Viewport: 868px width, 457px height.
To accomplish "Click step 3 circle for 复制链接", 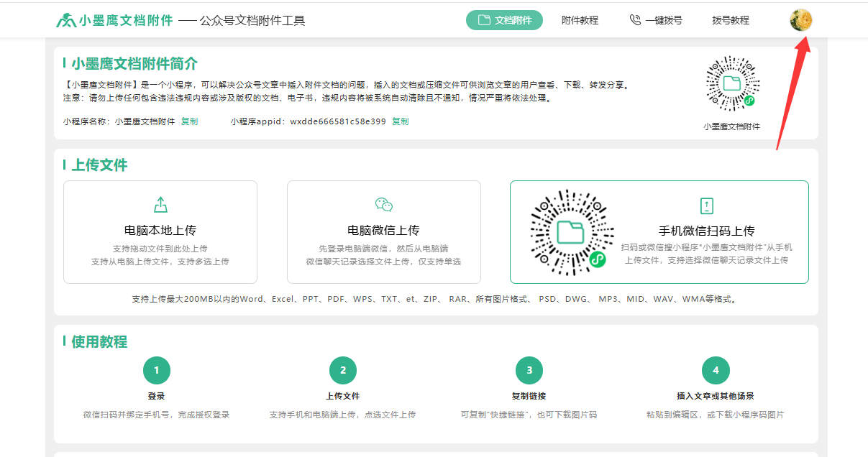I will [529, 371].
